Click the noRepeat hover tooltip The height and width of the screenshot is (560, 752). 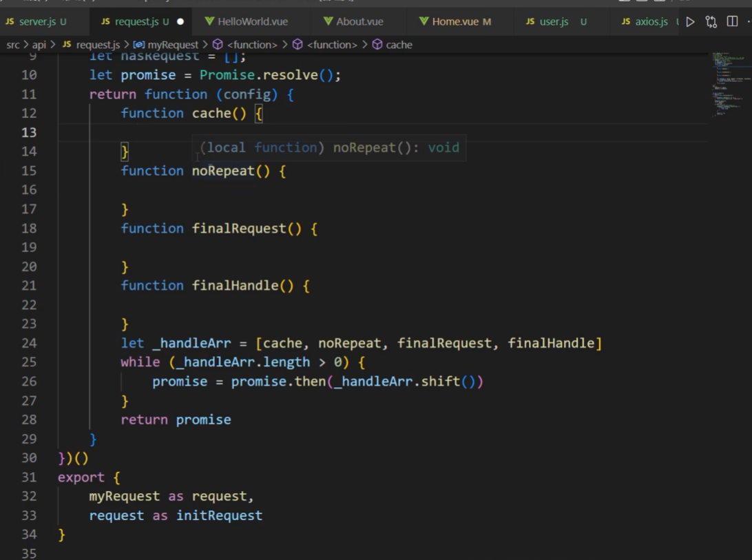click(x=329, y=148)
